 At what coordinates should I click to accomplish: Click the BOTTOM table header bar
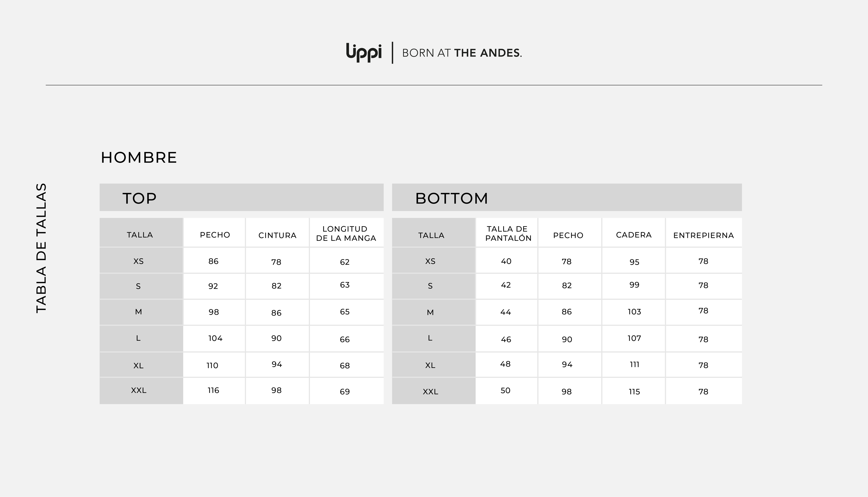(566, 198)
